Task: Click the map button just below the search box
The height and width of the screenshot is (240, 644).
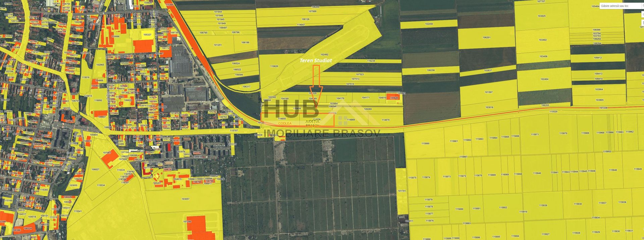Action: [642, 15]
